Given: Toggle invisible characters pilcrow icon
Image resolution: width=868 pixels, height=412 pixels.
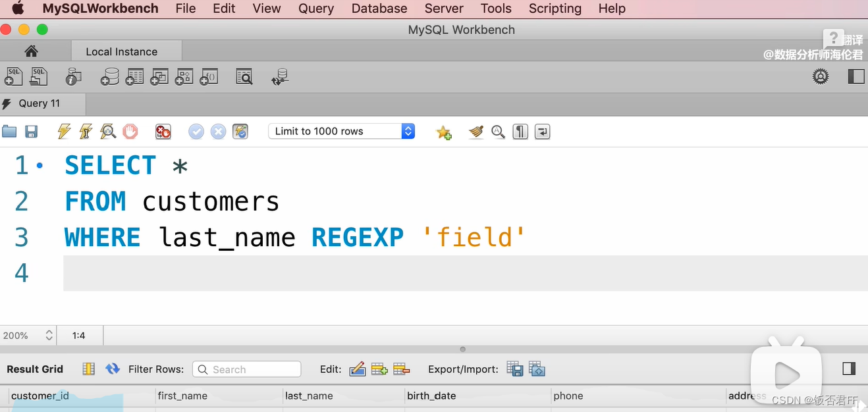Looking at the screenshot, I should (520, 132).
